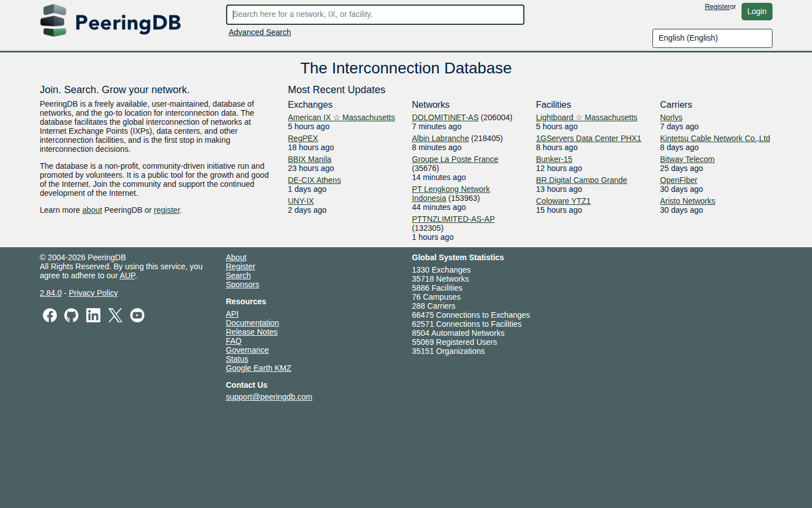Open Coloware YTZ1 facility

563,201
